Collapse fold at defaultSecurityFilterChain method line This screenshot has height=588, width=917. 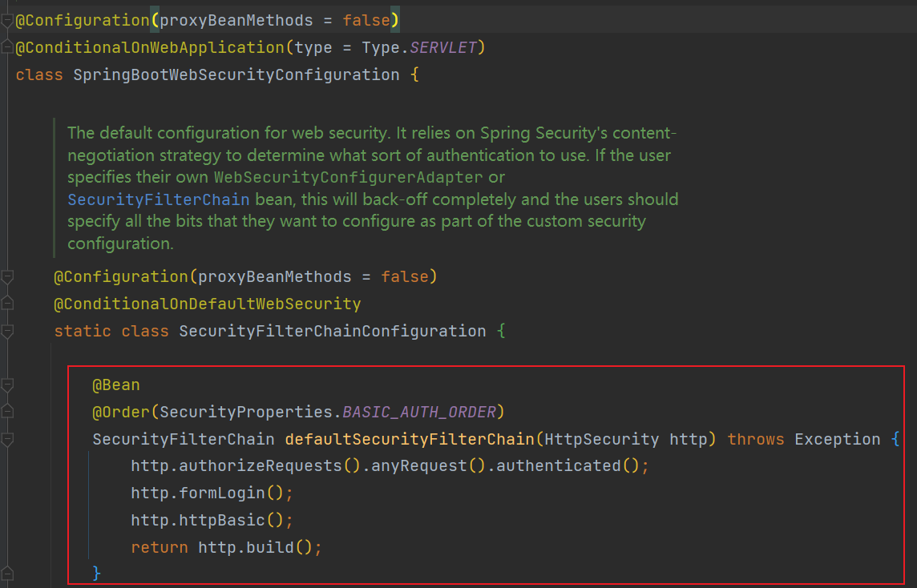7,439
